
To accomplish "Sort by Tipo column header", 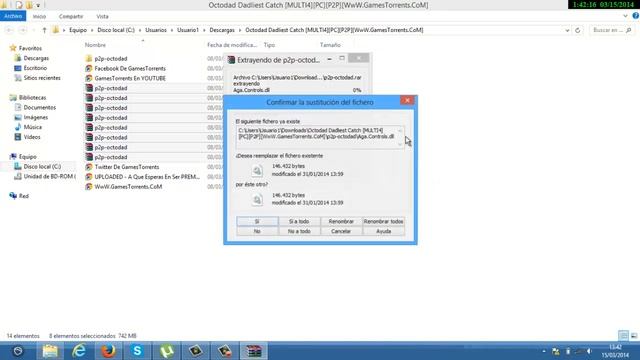I will 269,45.
